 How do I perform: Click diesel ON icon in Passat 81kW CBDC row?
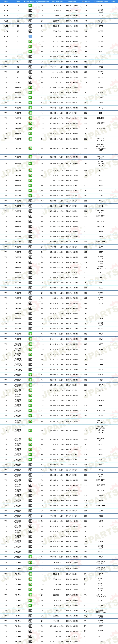(x=30, y=272)
